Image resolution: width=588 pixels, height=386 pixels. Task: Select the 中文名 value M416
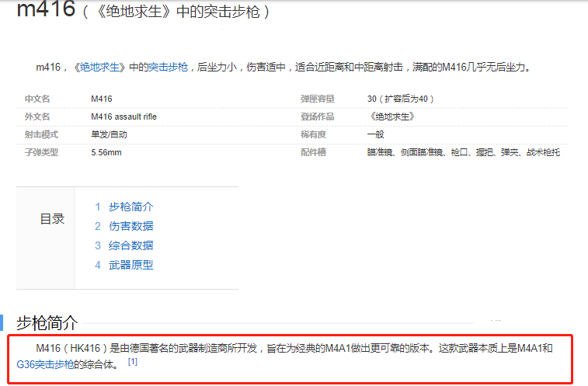tap(102, 99)
